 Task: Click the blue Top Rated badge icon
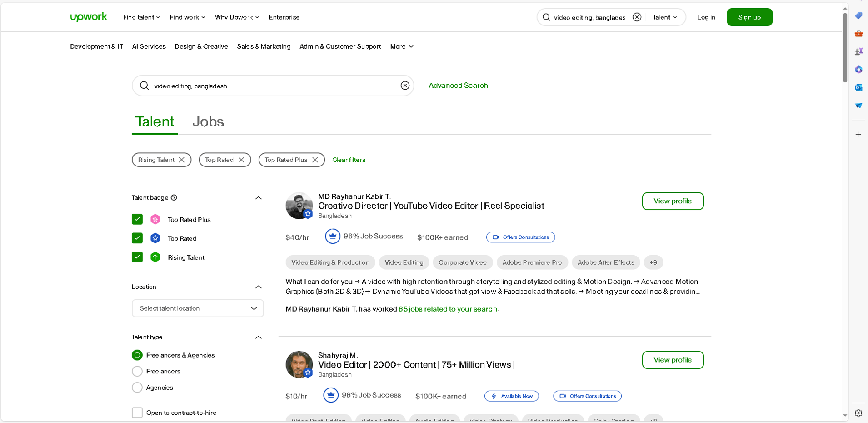[155, 238]
